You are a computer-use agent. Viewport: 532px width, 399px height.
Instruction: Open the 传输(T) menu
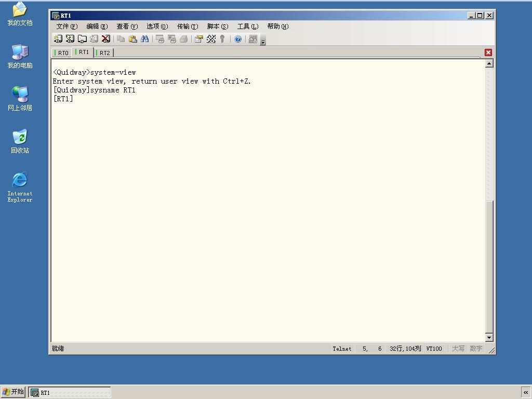tap(188, 26)
